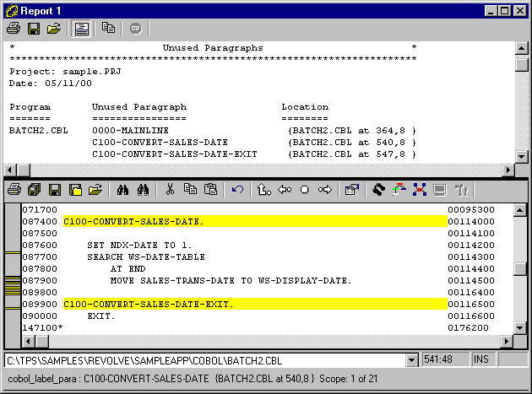
Task: Click the Find Next binoculars icon
Action: point(142,189)
